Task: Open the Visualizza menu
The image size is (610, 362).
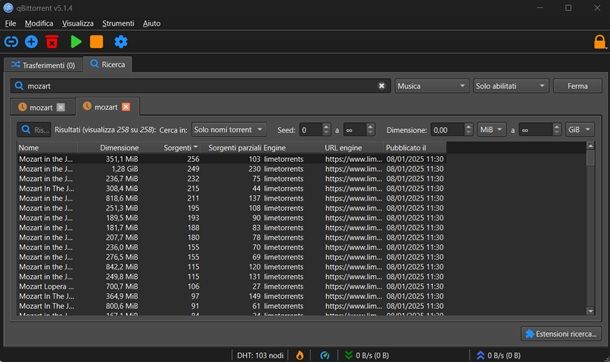Action: (x=78, y=23)
